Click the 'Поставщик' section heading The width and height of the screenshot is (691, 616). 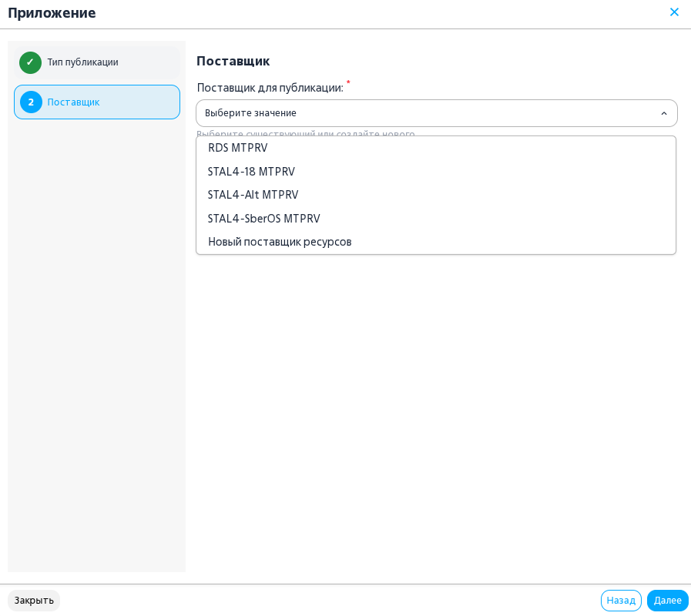233,62
